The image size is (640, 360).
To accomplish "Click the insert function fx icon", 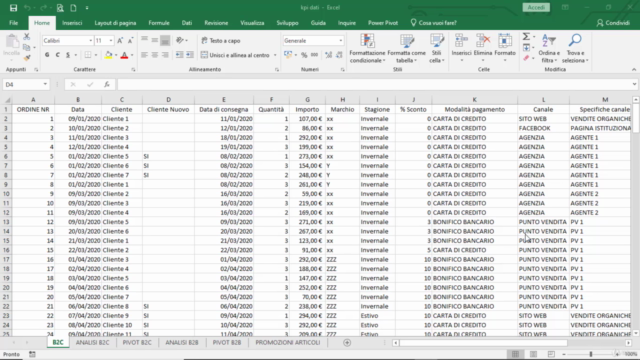I will (x=107, y=84).
